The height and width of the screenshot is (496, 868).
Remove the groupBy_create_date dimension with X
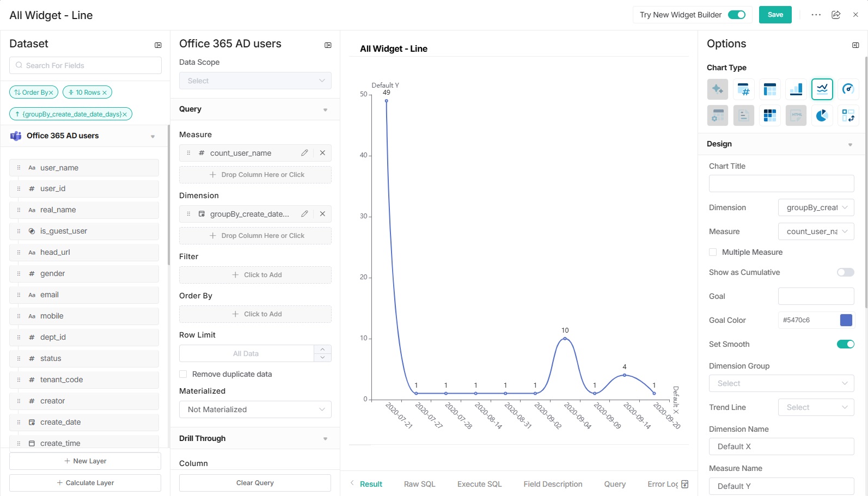322,214
